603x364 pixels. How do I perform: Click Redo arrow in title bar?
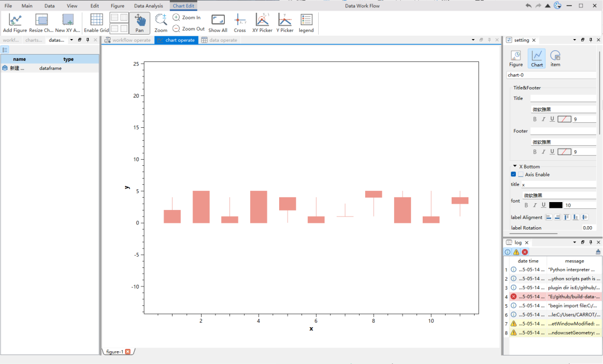(x=538, y=6)
